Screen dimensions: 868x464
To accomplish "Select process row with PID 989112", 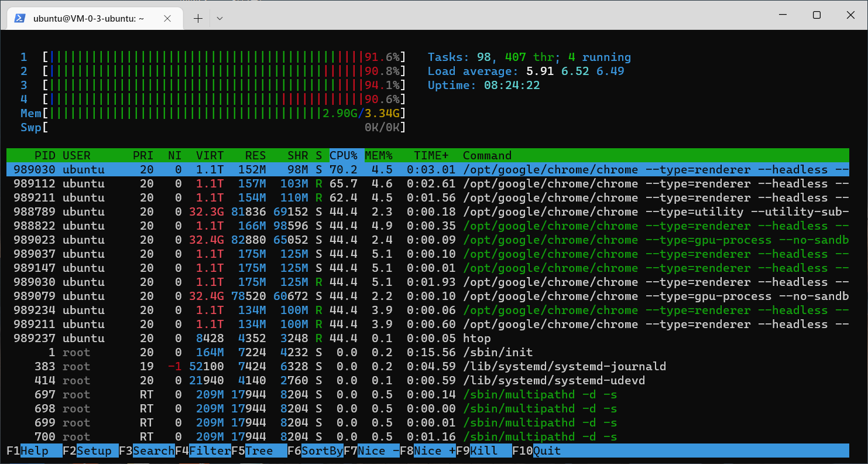I will [428, 183].
